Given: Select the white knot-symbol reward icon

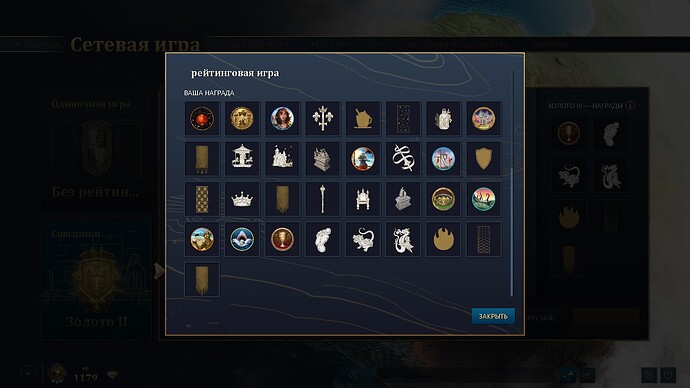Looking at the screenshot, I should coord(403,159).
